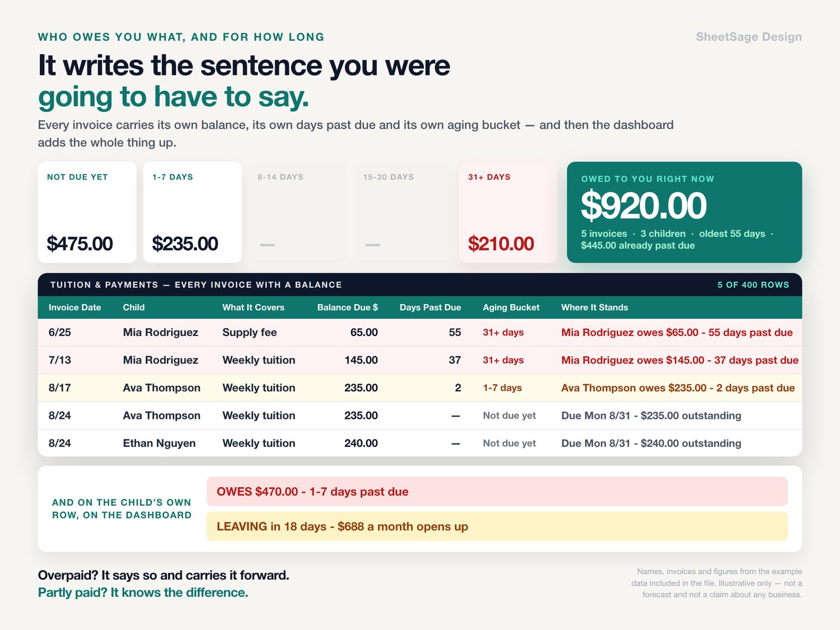Screen dimensions: 840x630
Task: Click the OWES $470.00 red status banner
Action: click(497, 492)
